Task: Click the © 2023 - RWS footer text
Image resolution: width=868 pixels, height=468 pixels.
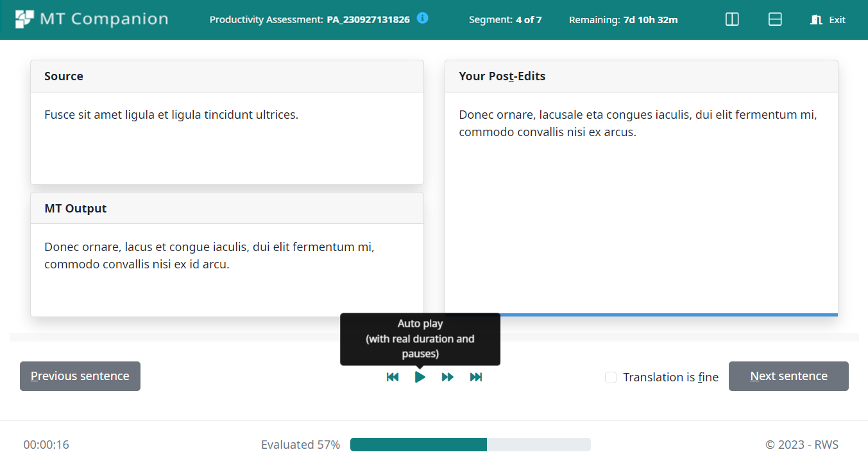Action: click(802, 444)
